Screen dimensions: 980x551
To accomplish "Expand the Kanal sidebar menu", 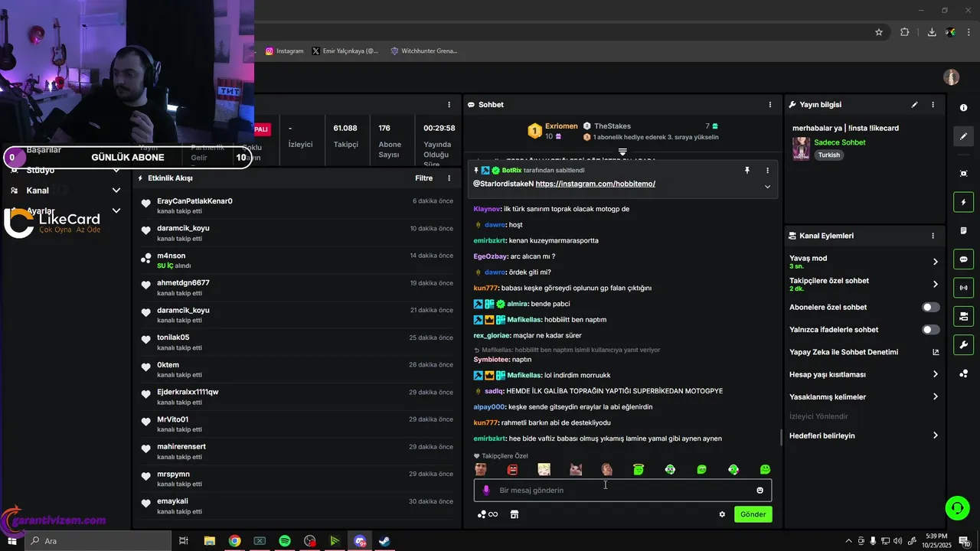I will point(116,191).
